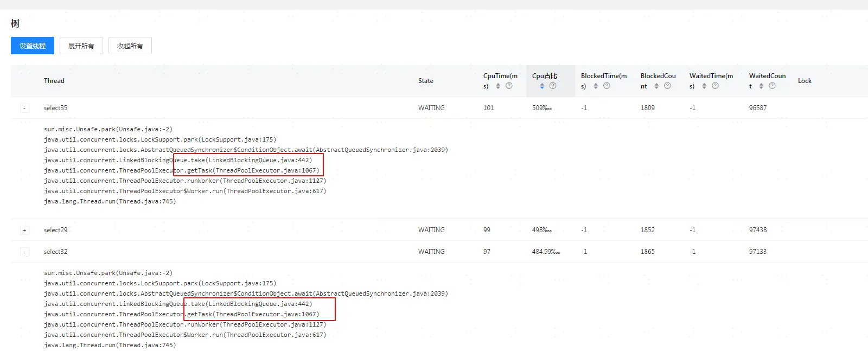Click the Thread.run stack line under select32
The height and width of the screenshot is (351, 868).
tap(110, 345)
